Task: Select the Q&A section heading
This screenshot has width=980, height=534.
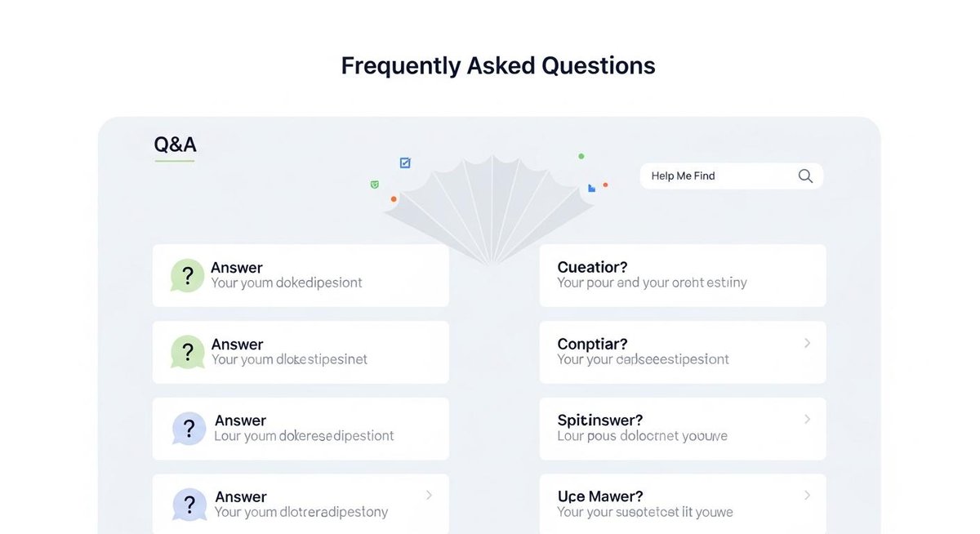Action: (x=174, y=144)
